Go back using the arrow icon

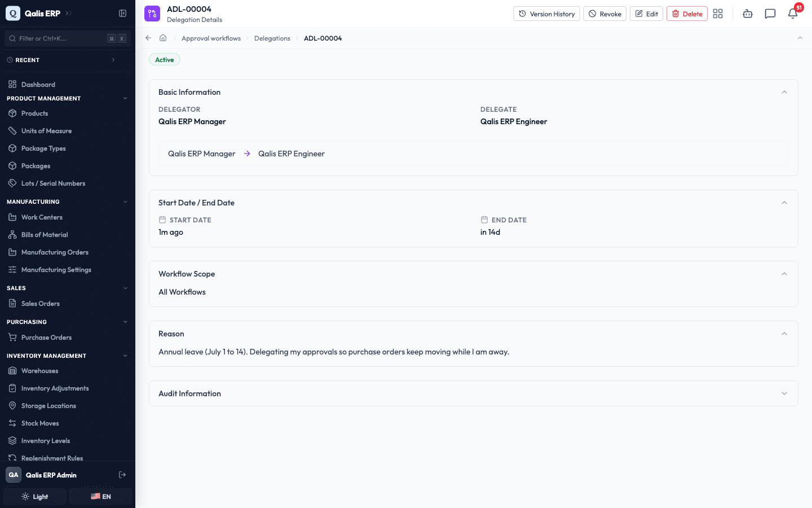coord(148,38)
